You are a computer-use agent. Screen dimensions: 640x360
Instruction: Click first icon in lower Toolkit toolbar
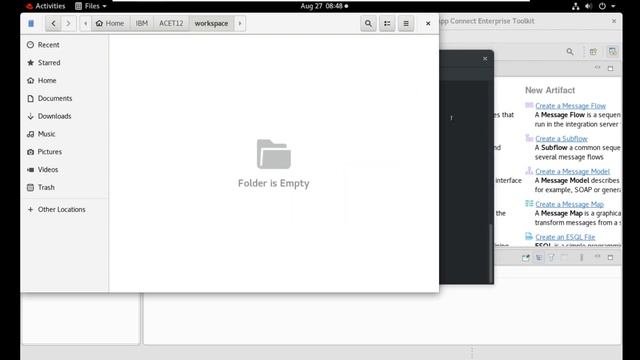pyautogui.click(x=526, y=258)
